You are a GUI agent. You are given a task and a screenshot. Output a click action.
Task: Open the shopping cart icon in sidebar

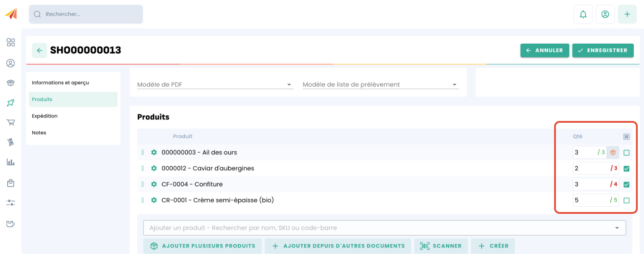(11, 122)
